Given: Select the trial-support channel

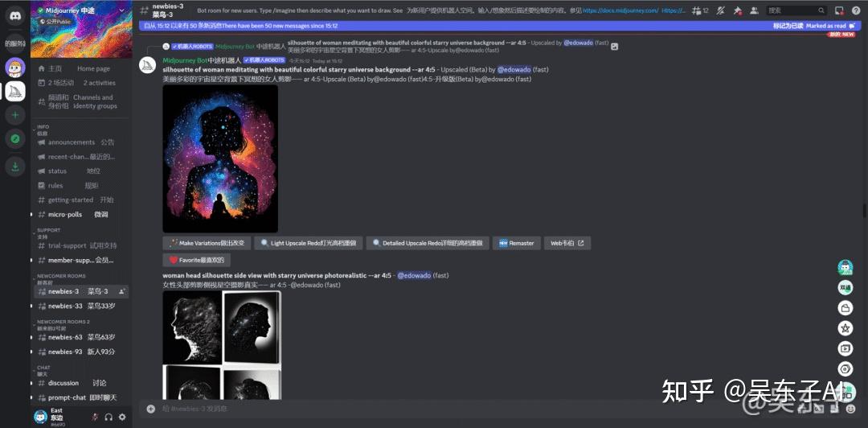Looking at the screenshot, I should tap(81, 245).
